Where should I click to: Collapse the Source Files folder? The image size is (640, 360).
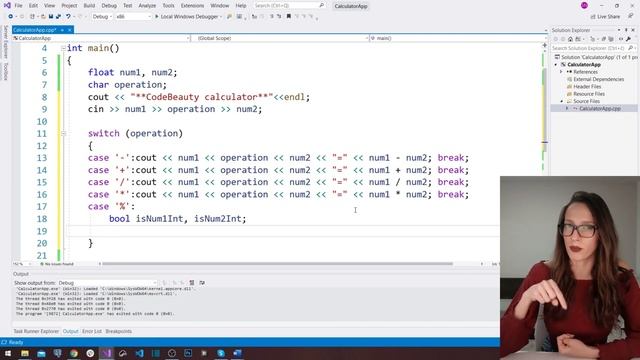click(561, 101)
